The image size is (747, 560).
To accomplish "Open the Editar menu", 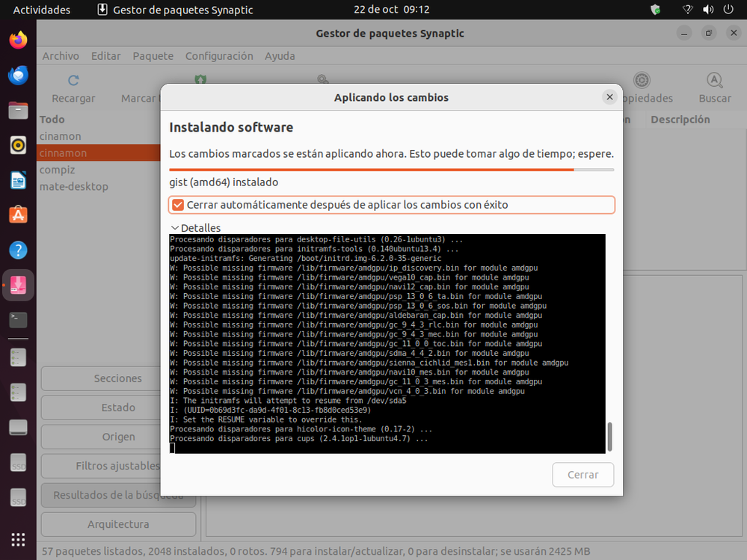I will (105, 56).
